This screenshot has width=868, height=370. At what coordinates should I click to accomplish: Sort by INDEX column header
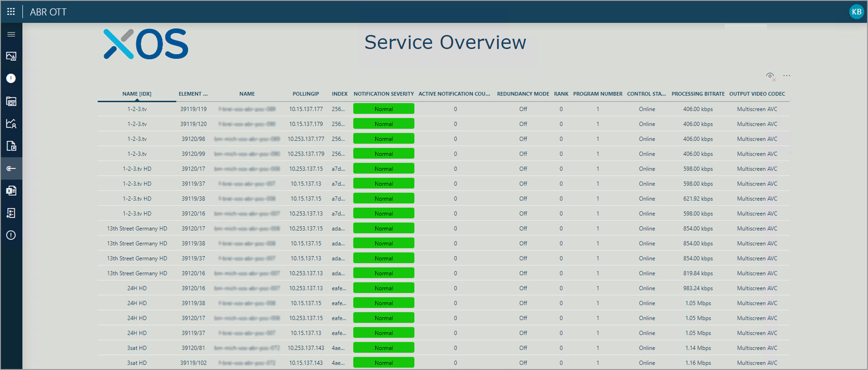[x=339, y=94]
